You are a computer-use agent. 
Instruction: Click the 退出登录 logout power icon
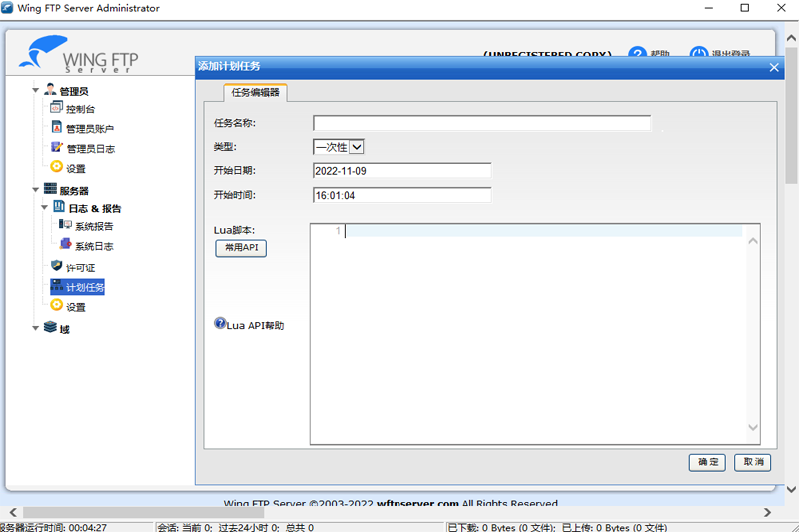pos(699,55)
